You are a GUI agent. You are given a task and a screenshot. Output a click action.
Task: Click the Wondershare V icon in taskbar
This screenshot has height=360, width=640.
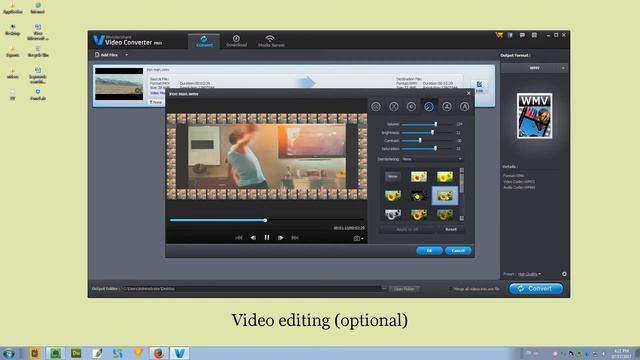point(180,353)
